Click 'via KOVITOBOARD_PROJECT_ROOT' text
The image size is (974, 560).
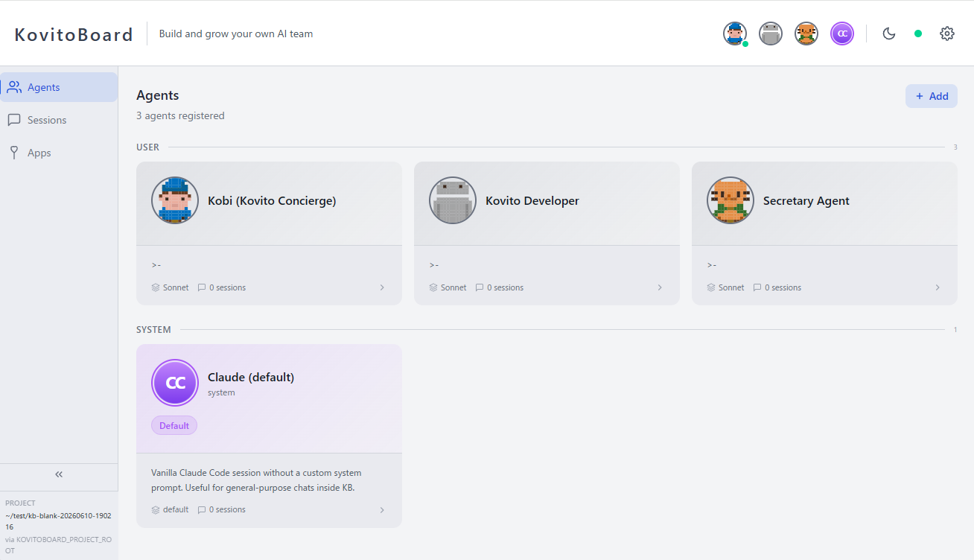point(58,545)
